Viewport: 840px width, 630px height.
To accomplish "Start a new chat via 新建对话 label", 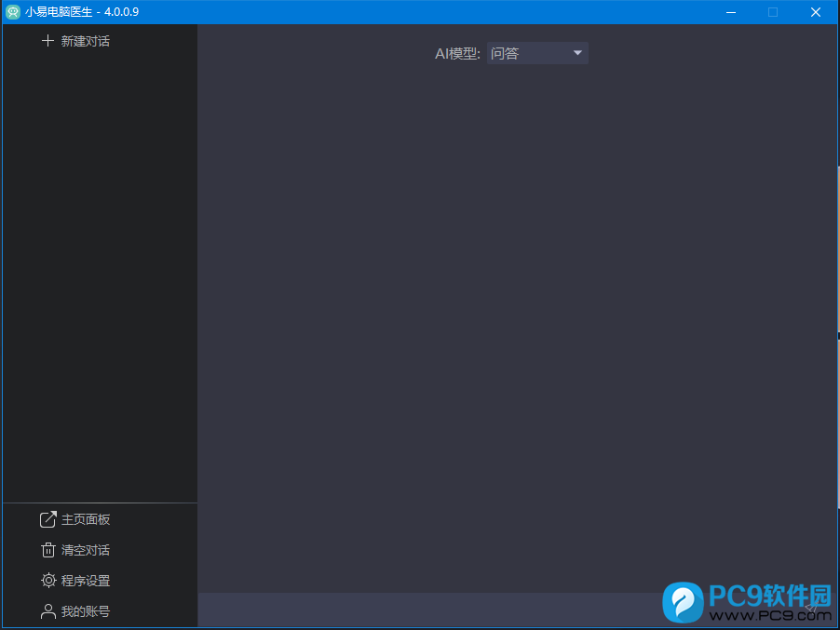I will point(85,41).
